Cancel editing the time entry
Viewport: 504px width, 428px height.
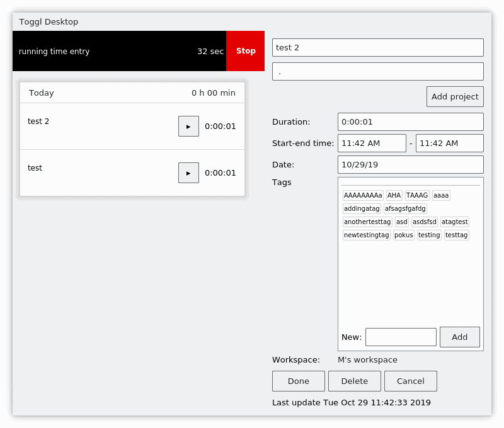click(x=411, y=381)
